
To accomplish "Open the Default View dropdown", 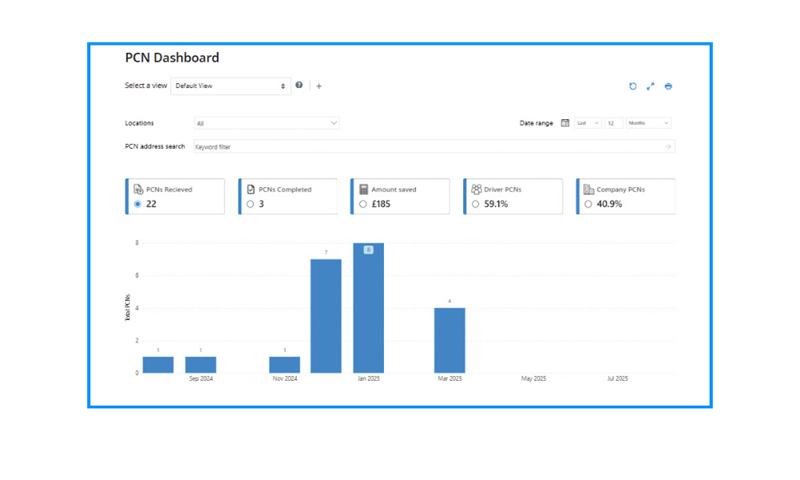I will pyautogui.click(x=231, y=86).
